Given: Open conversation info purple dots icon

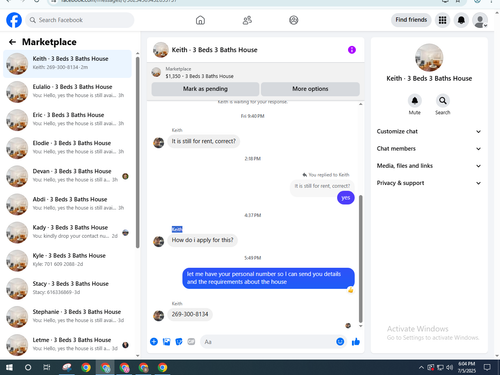Looking at the screenshot, I should 352,50.
